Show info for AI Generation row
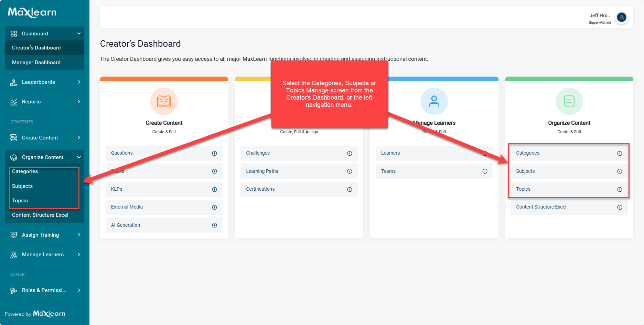Screen dimensions: 644x325 click(x=215, y=225)
